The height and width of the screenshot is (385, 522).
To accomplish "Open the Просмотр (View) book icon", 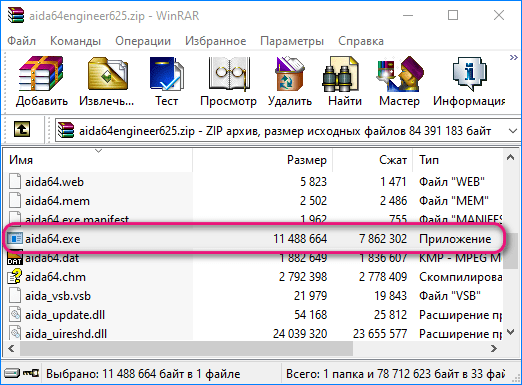I will [229, 74].
